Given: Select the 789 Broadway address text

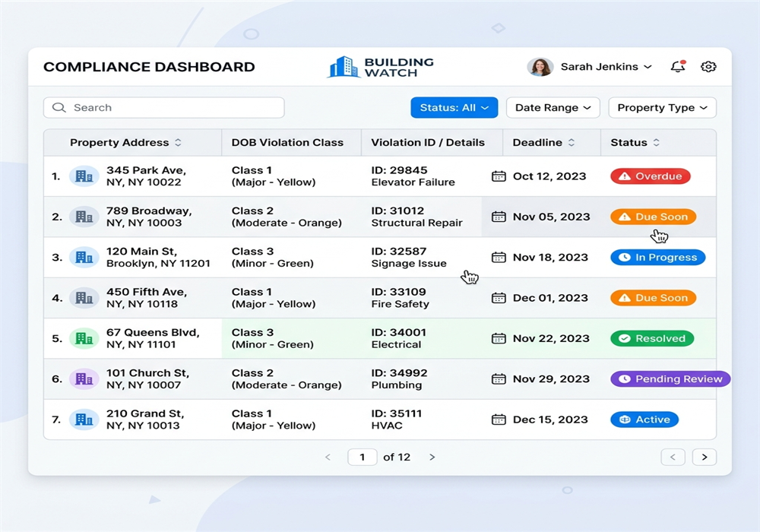Looking at the screenshot, I should click(149, 217).
